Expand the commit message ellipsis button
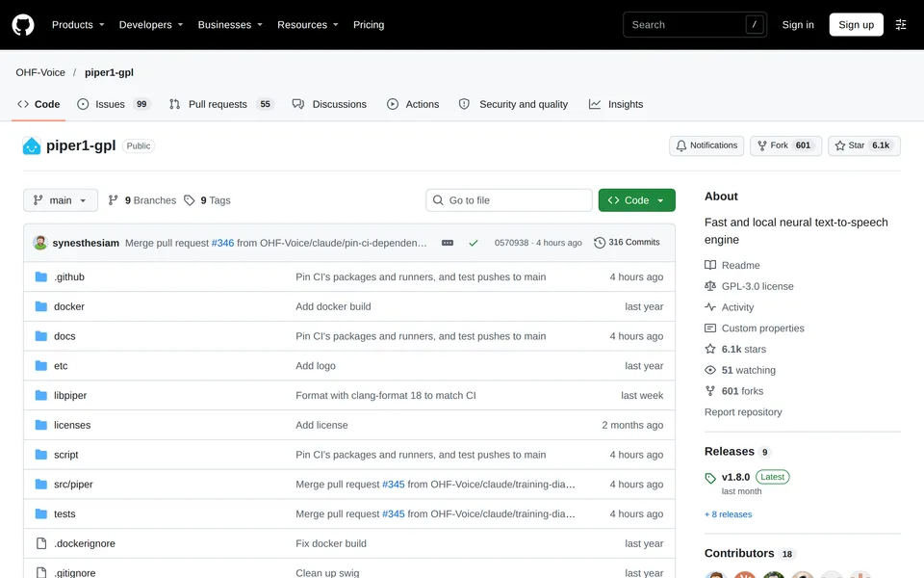The image size is (924, 578). [448, 243]
